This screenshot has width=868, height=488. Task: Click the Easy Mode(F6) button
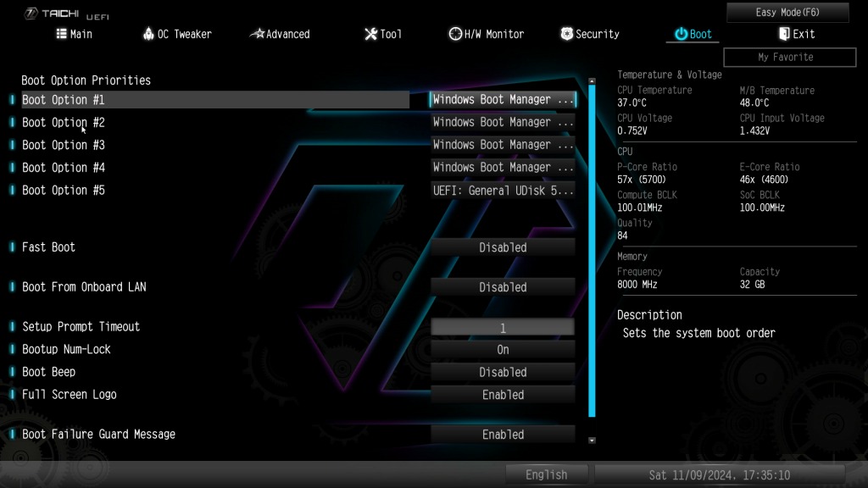click(x=787, y=12)
